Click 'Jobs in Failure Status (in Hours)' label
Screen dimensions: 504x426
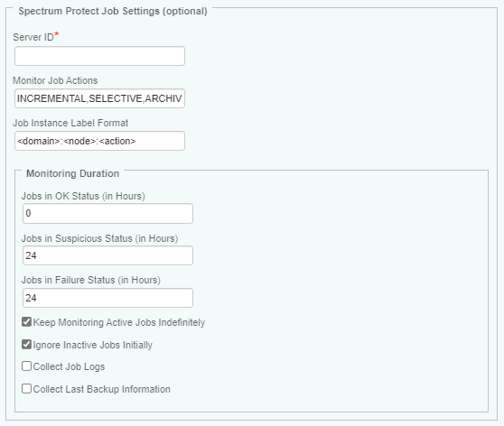91,280
